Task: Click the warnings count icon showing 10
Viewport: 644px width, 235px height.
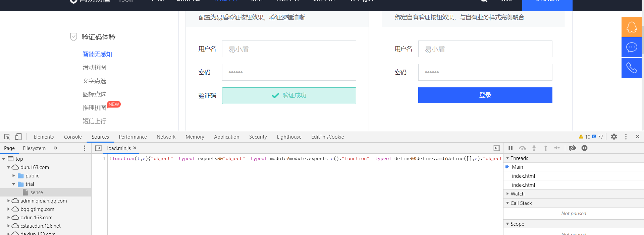Action: pos(584,137)
